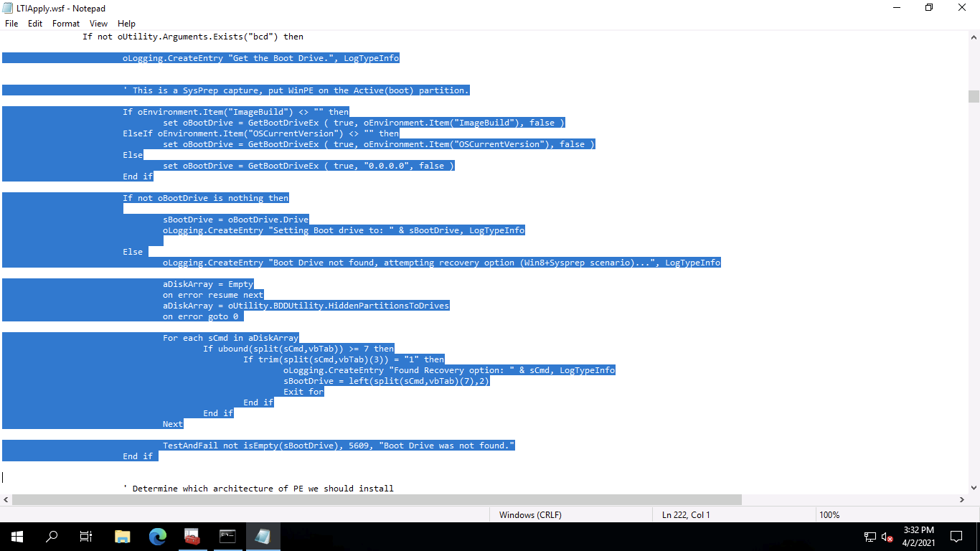980x551 pixels.
Task: Open Command Prompt from the taskbar
Action: coord(227,536)
